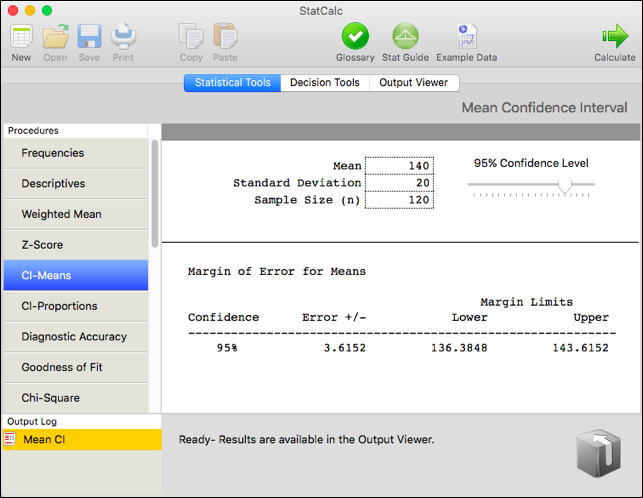Select the Frequencies procedure
643x498 pixels.
pyautogui.click(x=76, y=153)
